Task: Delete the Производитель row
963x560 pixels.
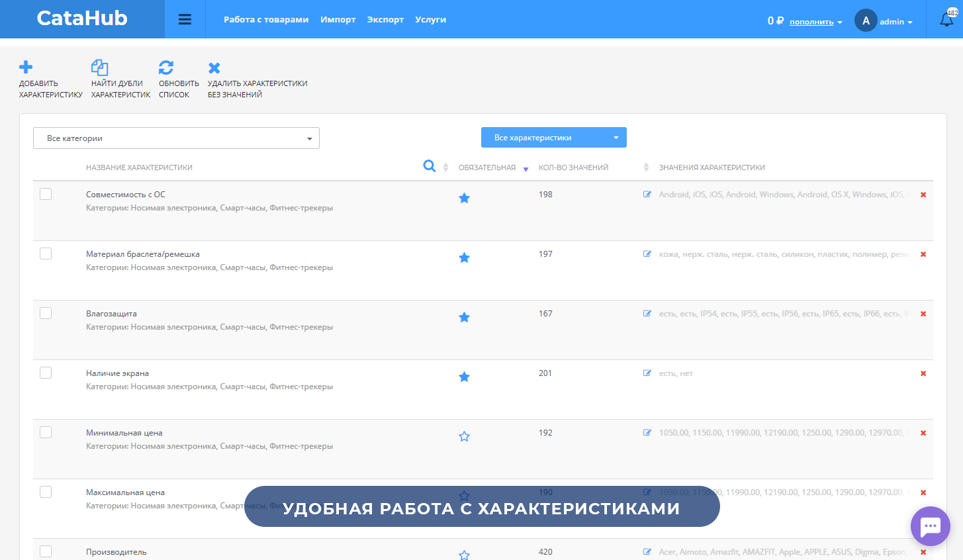Action: tap(923, 552)
